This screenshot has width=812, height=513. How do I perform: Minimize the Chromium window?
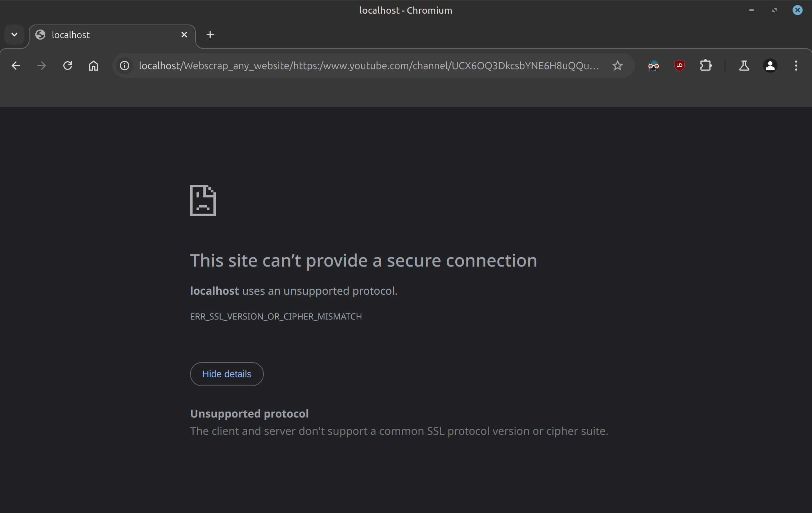[752, 10]
